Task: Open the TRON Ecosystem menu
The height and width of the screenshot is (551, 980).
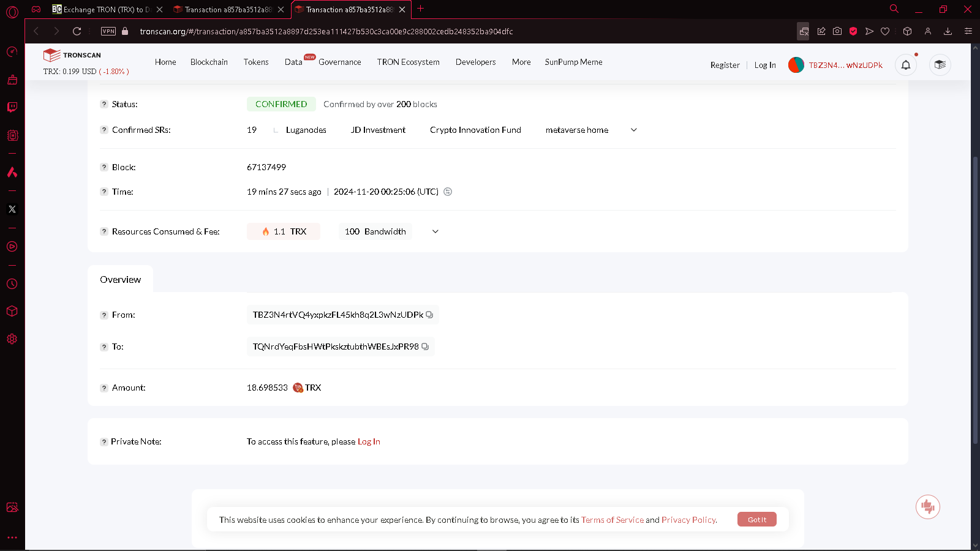Action: point(409,62)
